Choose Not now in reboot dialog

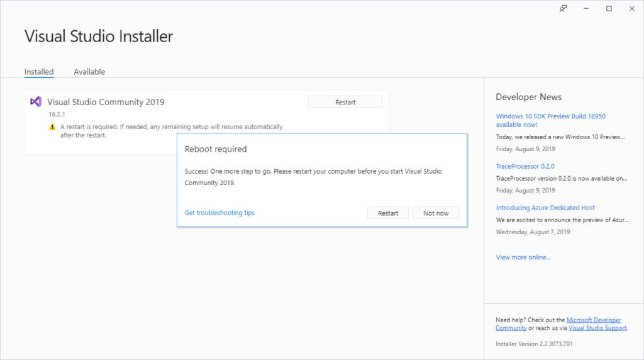click(x=436, y=213)
